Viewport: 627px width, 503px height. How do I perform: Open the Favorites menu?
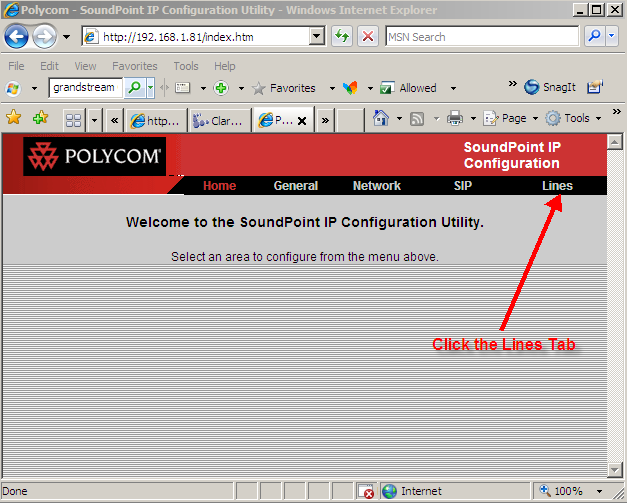pyautogui.click(x=135, y=66)
